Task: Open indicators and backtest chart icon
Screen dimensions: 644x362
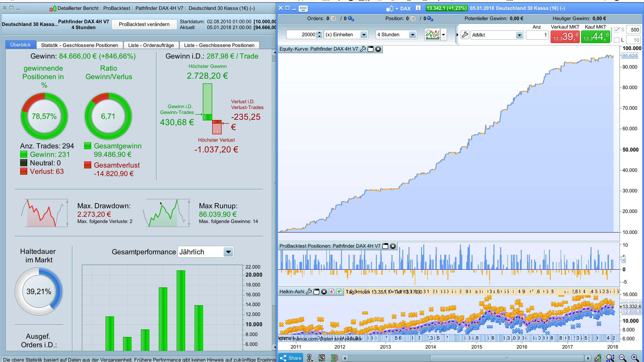Action: (432, 34)
